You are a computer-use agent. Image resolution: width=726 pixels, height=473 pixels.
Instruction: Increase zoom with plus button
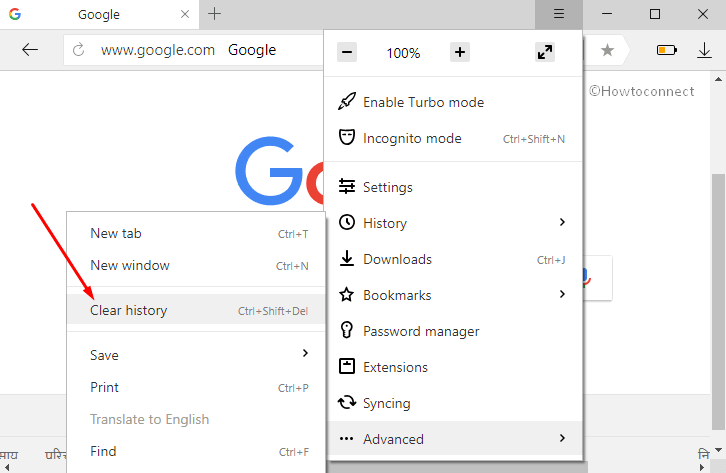click(460, 52)
